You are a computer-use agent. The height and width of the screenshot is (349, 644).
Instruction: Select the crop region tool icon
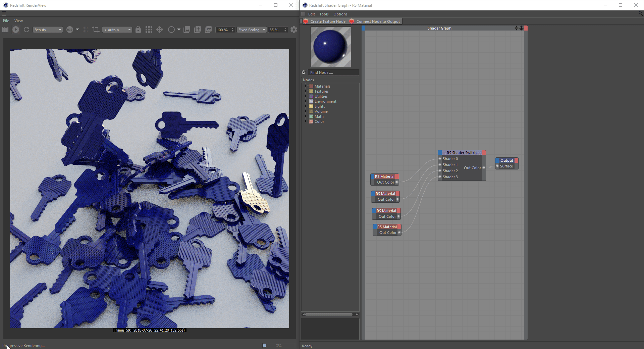coord(96,30)
